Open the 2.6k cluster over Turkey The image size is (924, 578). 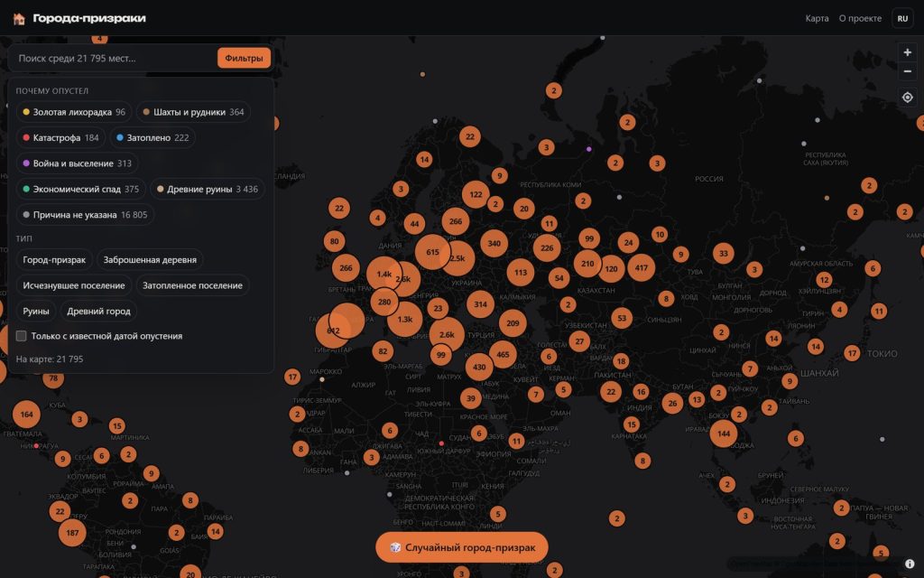click(x=447, y=334)
